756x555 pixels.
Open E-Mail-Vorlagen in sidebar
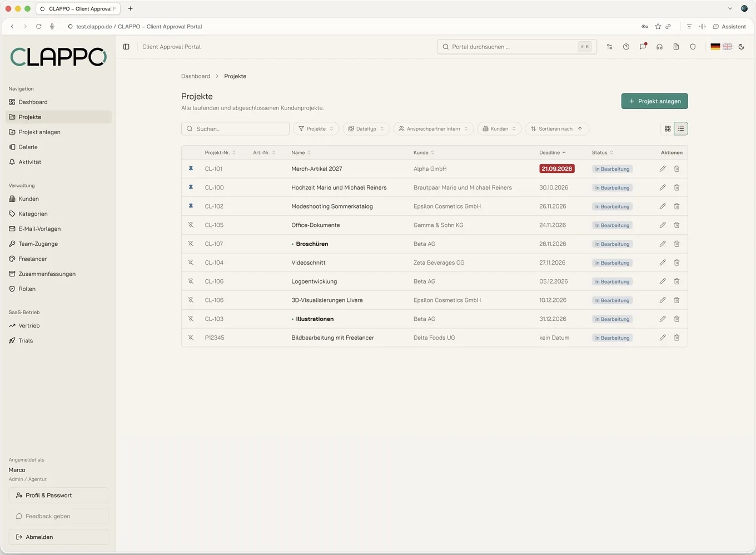tap(58, 229)
